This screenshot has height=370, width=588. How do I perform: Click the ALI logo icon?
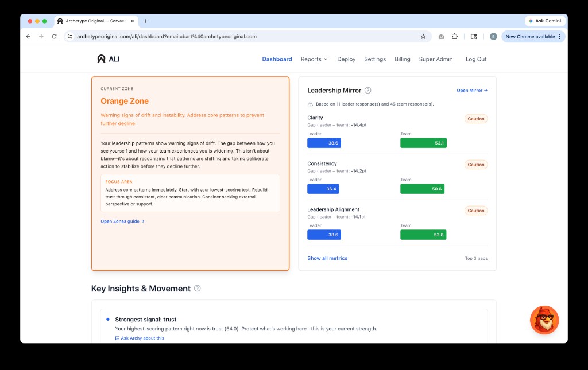[101, 59]
